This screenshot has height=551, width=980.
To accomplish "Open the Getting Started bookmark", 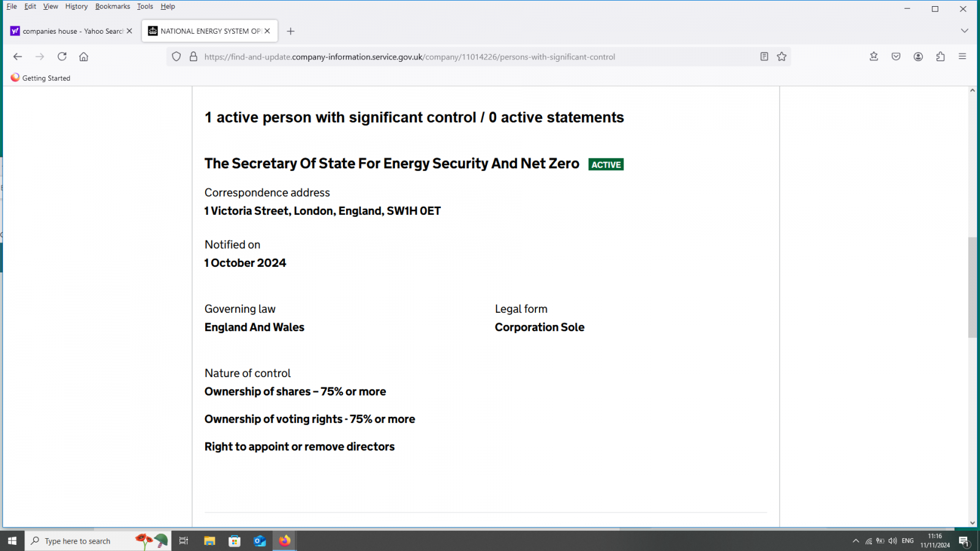I will [40, 78].
